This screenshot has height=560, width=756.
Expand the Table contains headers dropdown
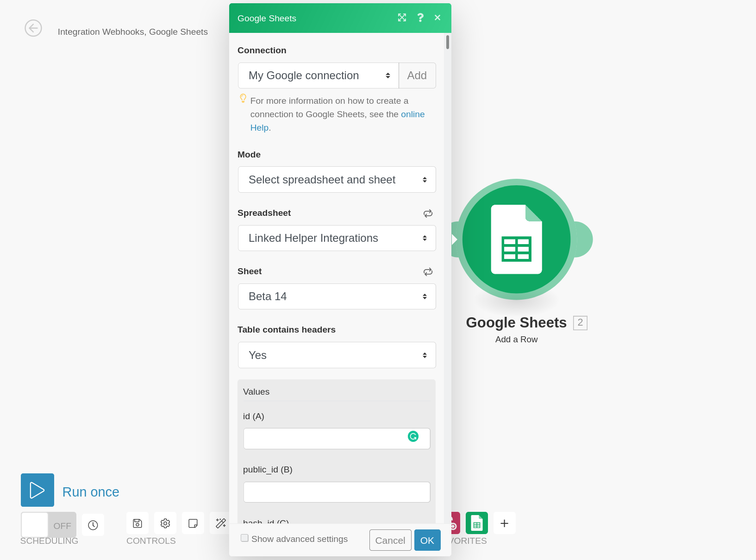coord(337,355)
